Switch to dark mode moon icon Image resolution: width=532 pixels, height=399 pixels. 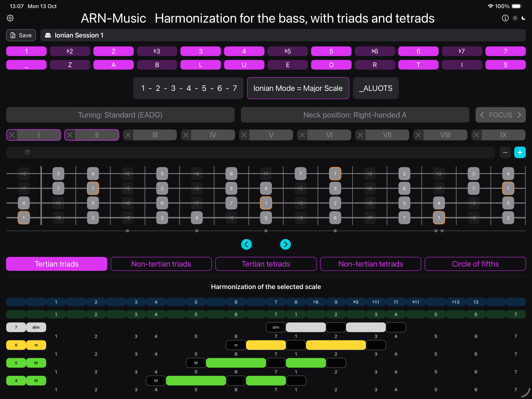[523, 18]
